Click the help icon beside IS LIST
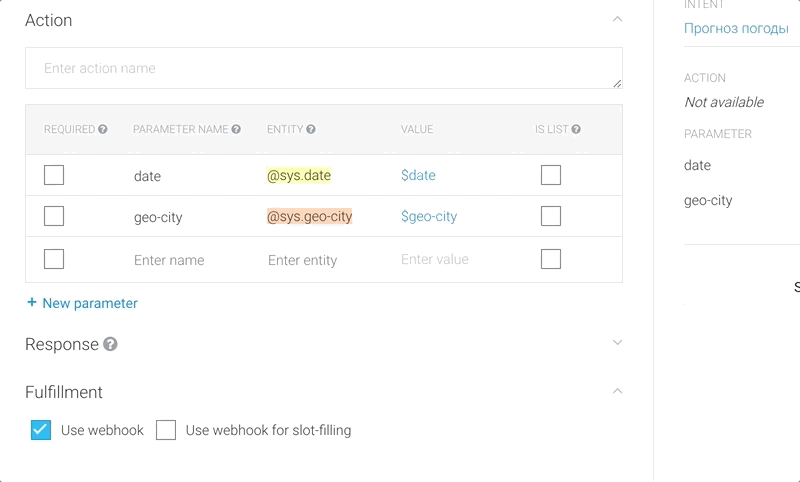The image size is (800, 482). 576,130
